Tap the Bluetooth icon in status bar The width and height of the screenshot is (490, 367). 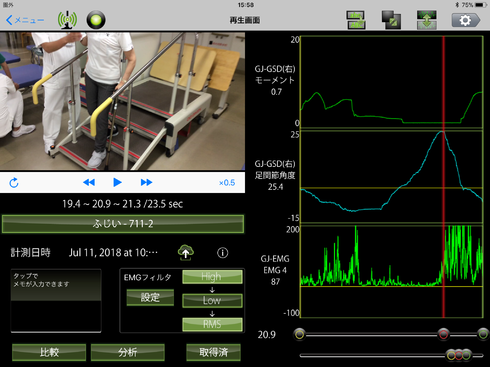457,5
